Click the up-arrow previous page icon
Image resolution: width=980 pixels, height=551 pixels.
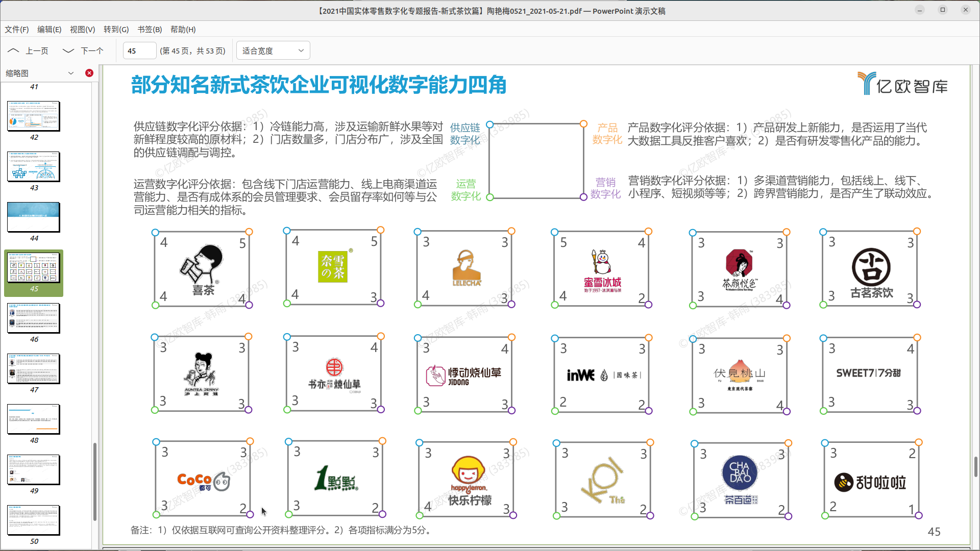coord(13,51)
